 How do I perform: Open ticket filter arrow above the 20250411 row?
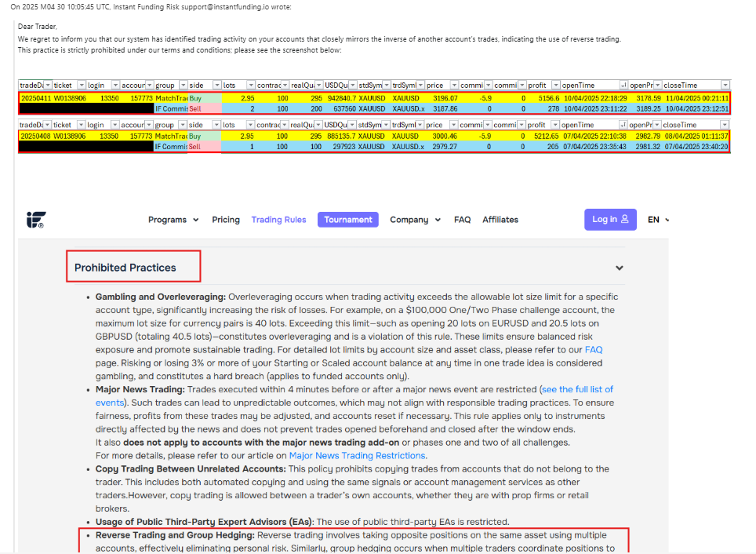point(82,85)
